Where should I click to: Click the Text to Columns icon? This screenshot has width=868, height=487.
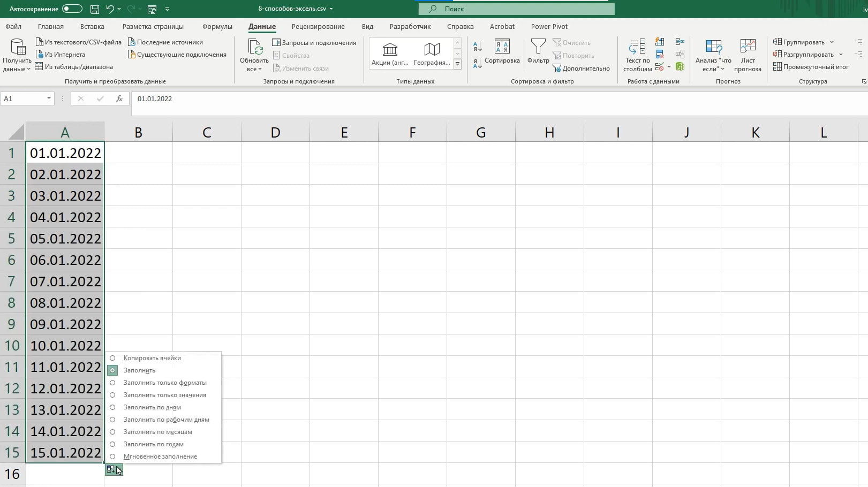pos(637,47)
